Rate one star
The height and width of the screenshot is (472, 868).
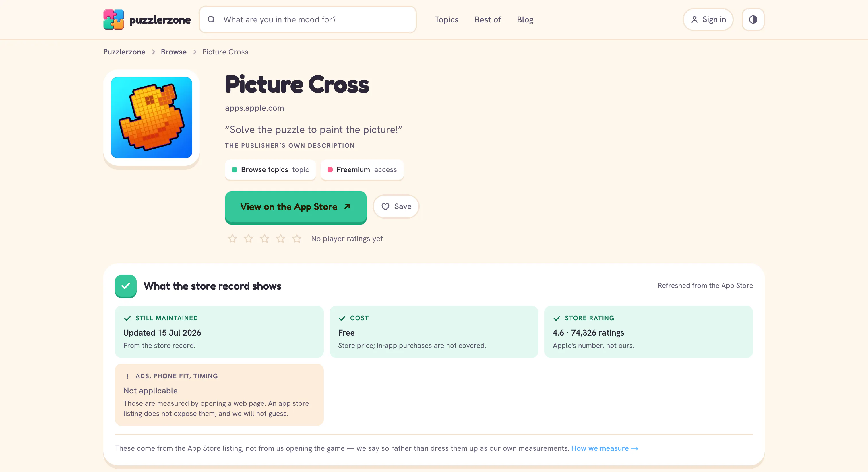pos(232,239)
